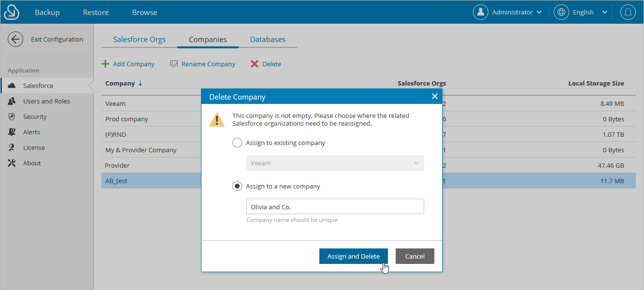Click the back arrow Exit Configuration icon
644x290 pixels.
point(15,39)
